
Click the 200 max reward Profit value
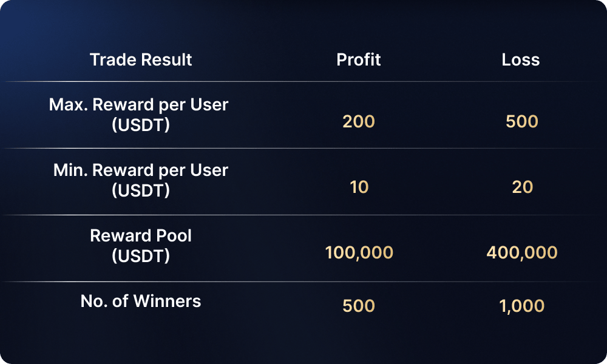(x=359, y=121)
